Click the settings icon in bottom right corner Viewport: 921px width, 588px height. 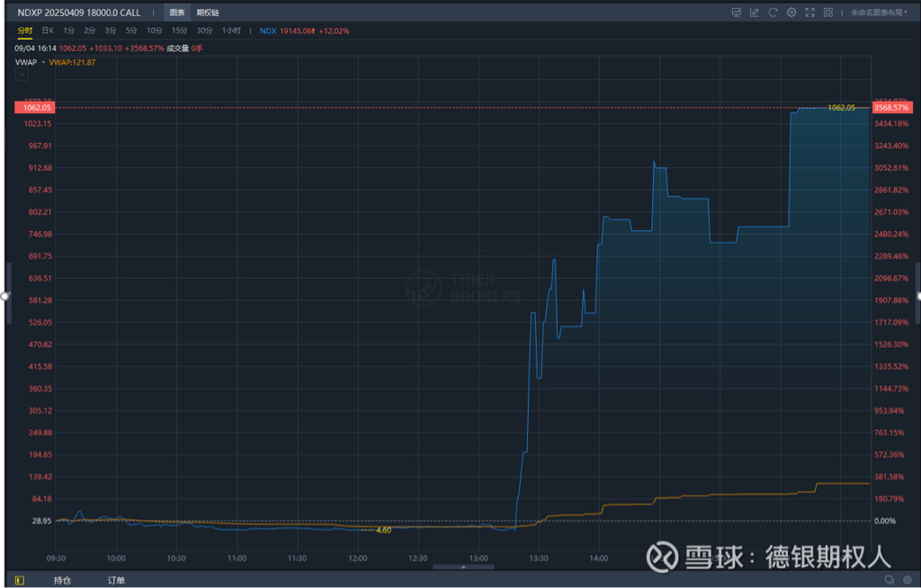(x=906, y=580)
